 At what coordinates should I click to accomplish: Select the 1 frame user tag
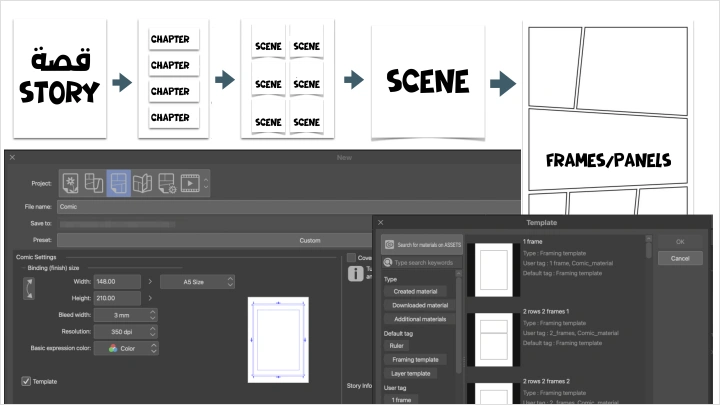point(401,399)
